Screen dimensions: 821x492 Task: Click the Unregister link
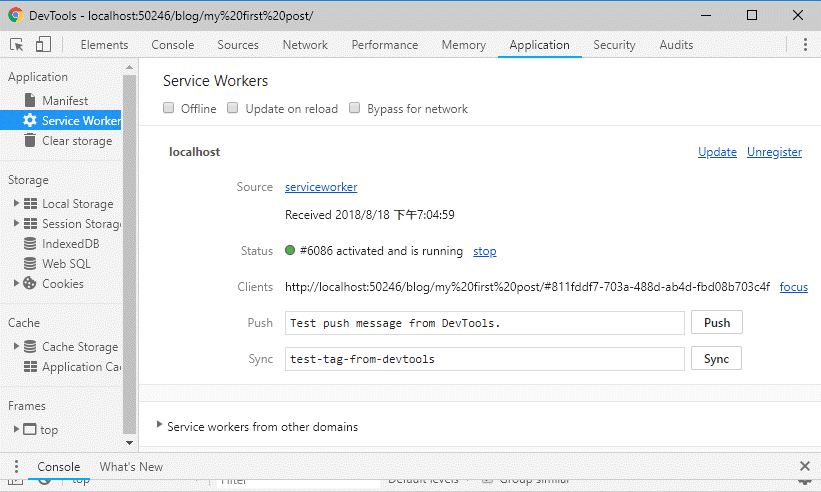click(x=774, y=152)
